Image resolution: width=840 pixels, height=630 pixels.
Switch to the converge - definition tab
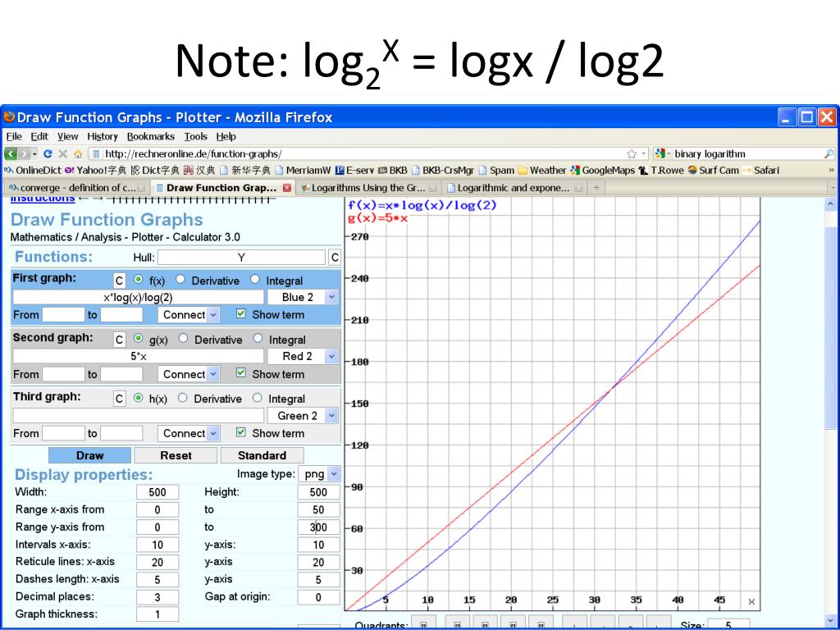(x=75, y=188)
